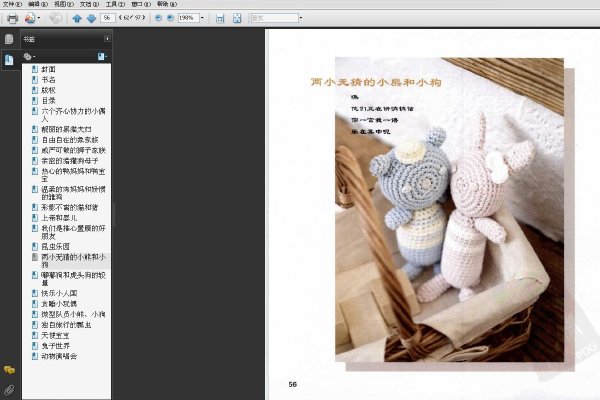Click the find search text field
The height and width of the screenshot is (400, 600).
pyautogui.click(x=274, y=18)
